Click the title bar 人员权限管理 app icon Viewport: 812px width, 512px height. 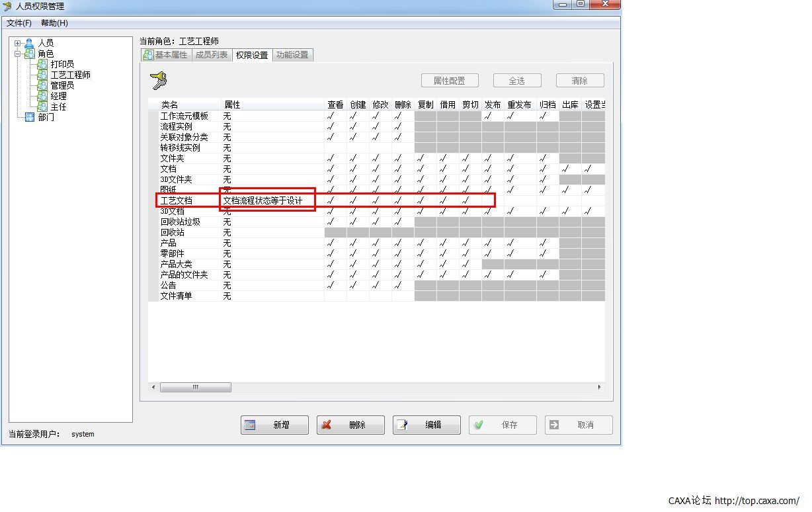click(7, 6)
